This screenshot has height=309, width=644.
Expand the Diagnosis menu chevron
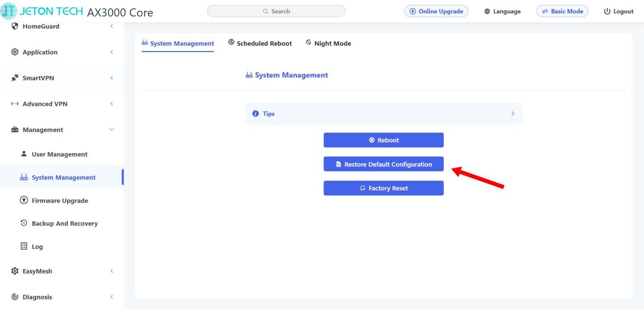tap(112, 297)
